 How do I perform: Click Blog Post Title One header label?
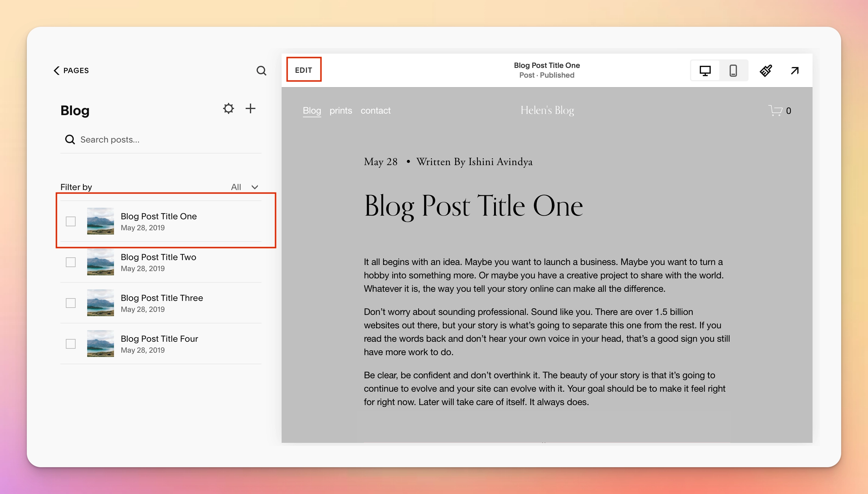(546, 65)
